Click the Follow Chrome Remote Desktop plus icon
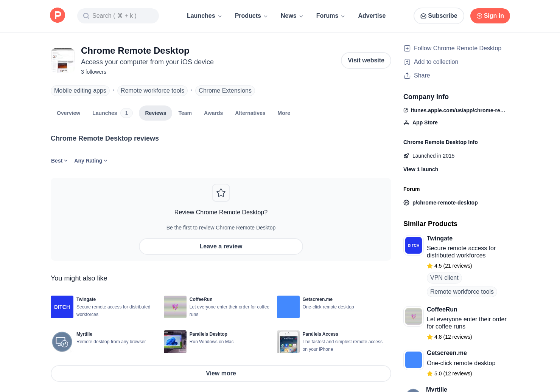The image size is (560, 392). 407,48
